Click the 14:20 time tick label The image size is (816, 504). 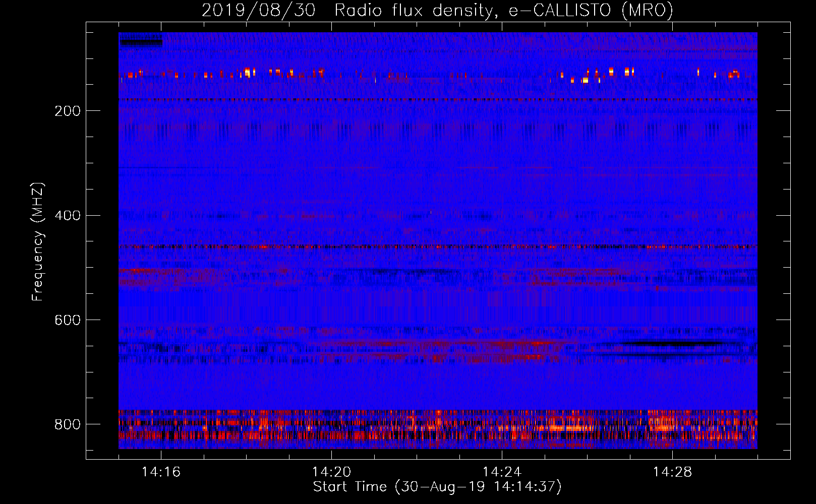(331, 472)
